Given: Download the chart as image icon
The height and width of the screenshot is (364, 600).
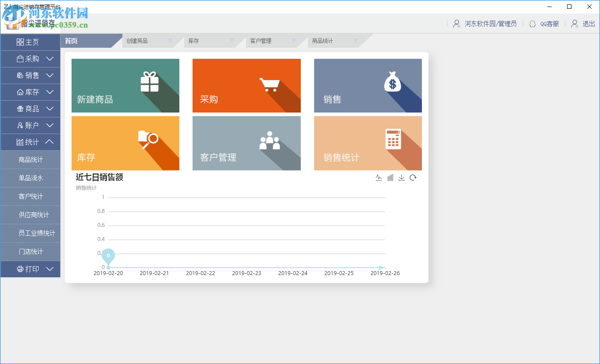Looking at the screenshot, I should (x=401, y=177).
